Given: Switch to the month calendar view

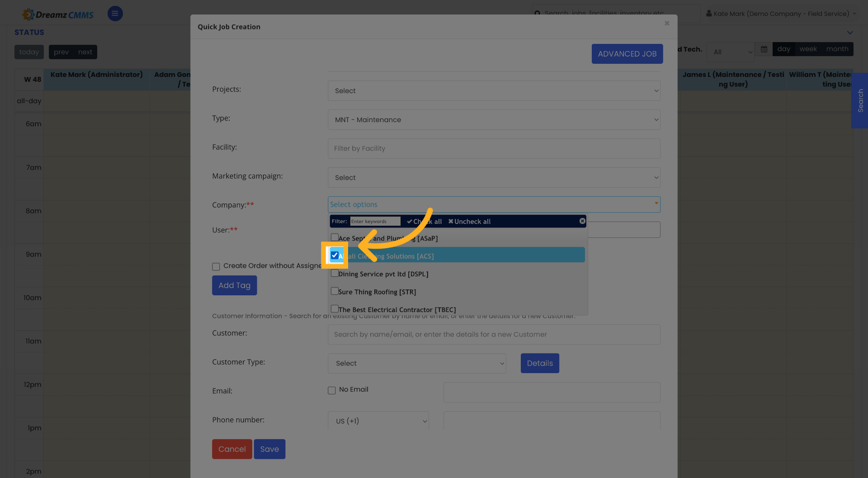Looking at the screenshot, I should pos(837,49).
